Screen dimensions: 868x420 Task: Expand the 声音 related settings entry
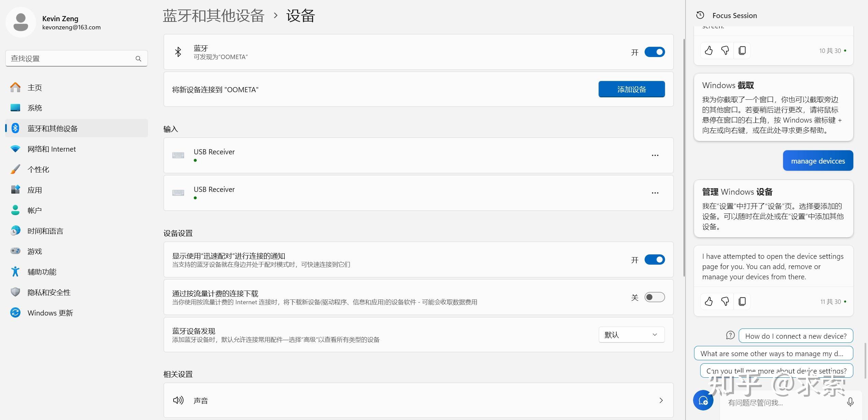tap(661, 400)
